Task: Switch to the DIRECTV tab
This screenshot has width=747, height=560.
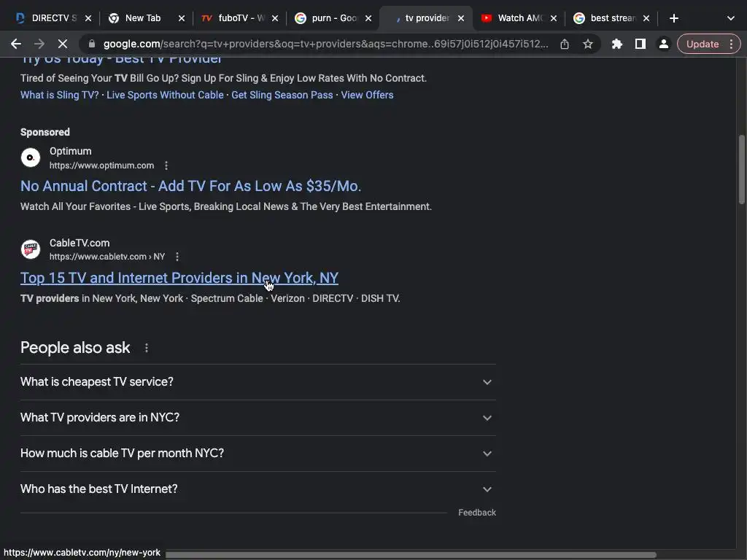Action: pyautogui.click(x=47, y=18)
